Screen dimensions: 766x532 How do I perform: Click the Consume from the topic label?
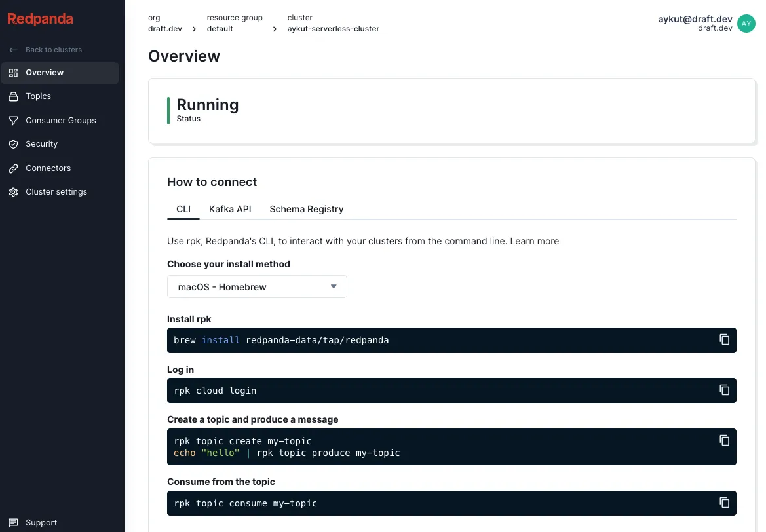click(221, 482)
